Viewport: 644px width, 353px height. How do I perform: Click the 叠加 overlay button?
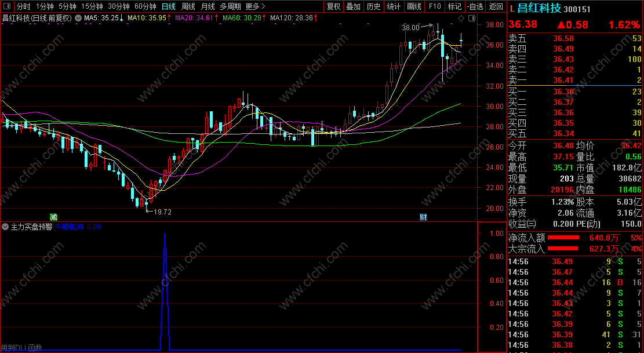click(353, 6)
